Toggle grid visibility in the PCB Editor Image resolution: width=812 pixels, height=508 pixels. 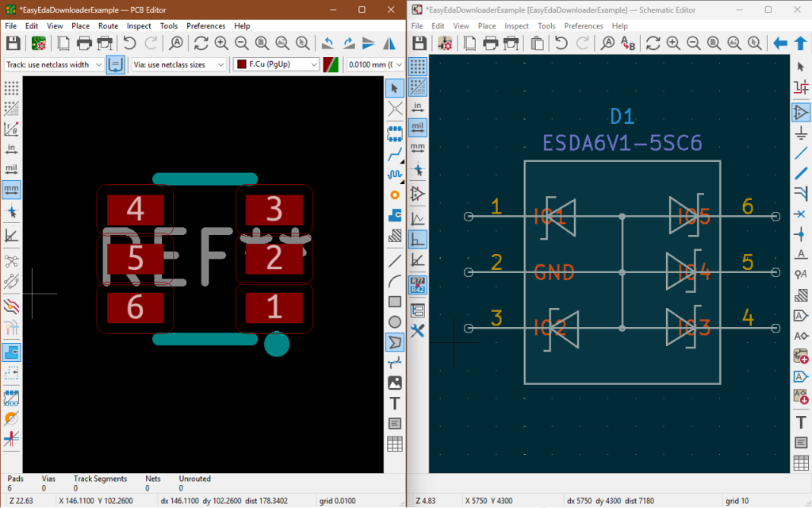pyautogui.click(x=11, y=87)
